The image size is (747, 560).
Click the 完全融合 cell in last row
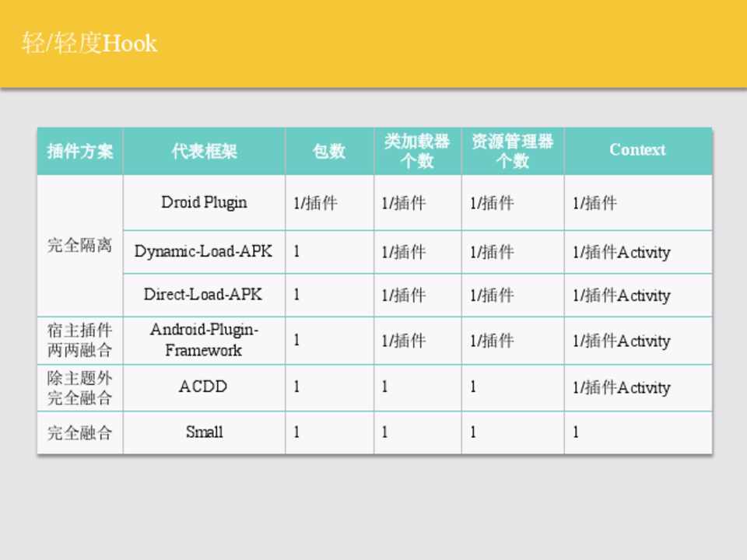(x=80, y=432)
